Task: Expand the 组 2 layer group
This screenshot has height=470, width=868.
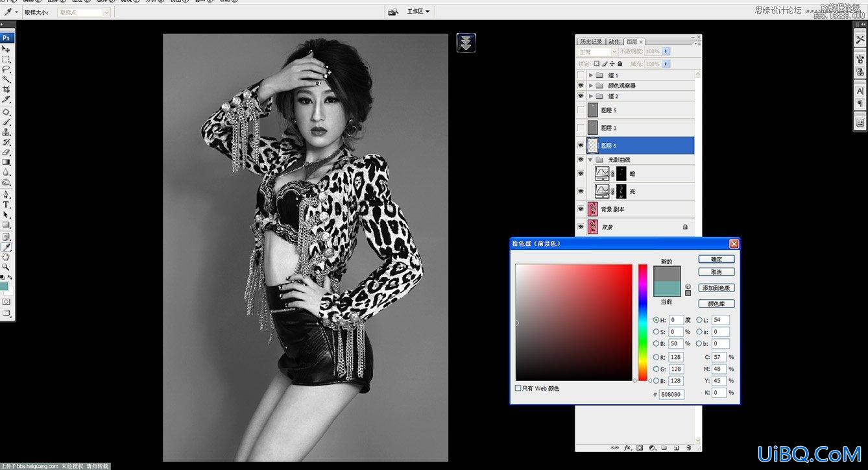Action: click(x=590, y=96)
